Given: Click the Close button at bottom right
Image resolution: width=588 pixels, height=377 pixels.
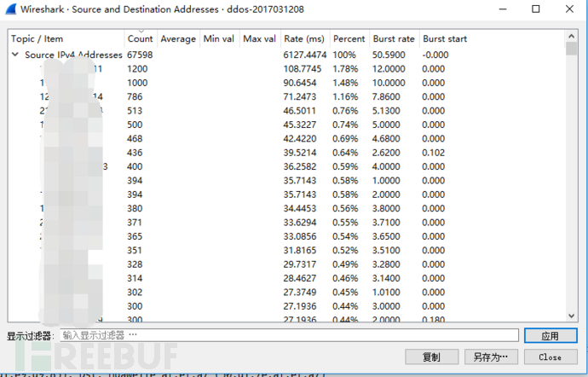Looking at the screenshot, I should tap(551, 357).
